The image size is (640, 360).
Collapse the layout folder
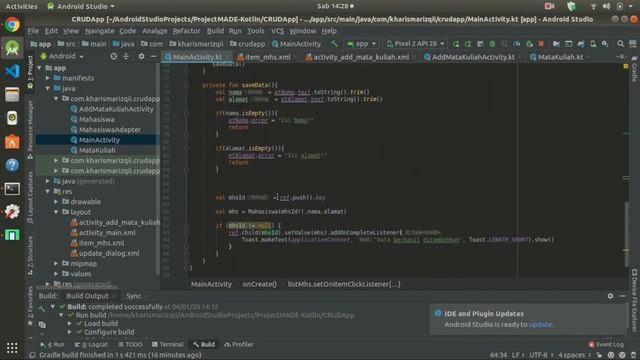[56, 212]
